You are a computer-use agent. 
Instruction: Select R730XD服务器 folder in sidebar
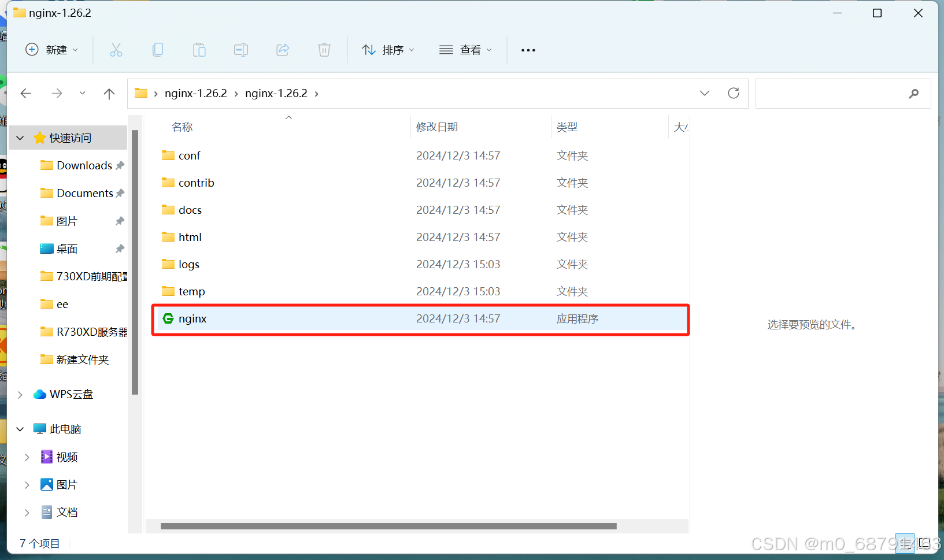click(x=83, y=332)
